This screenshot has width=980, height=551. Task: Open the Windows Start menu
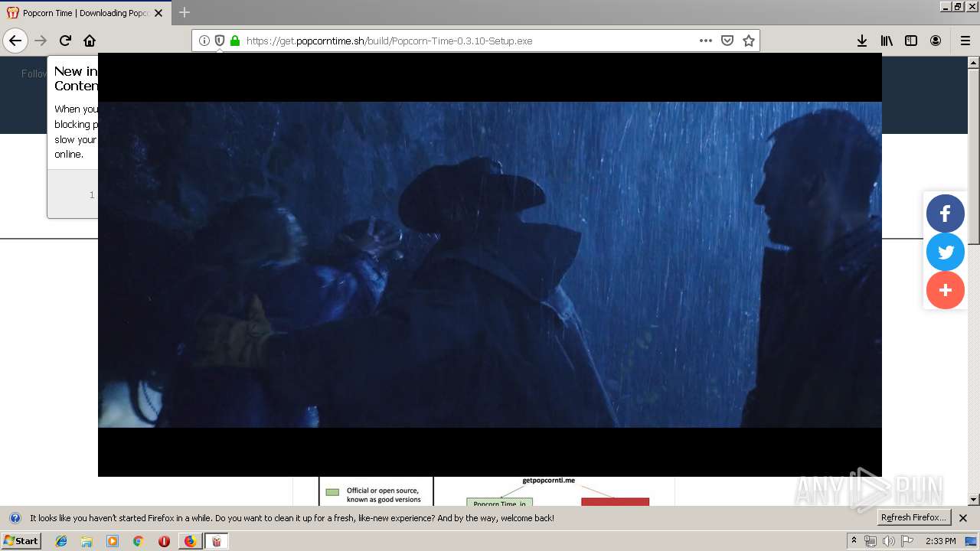pos(21,540)
